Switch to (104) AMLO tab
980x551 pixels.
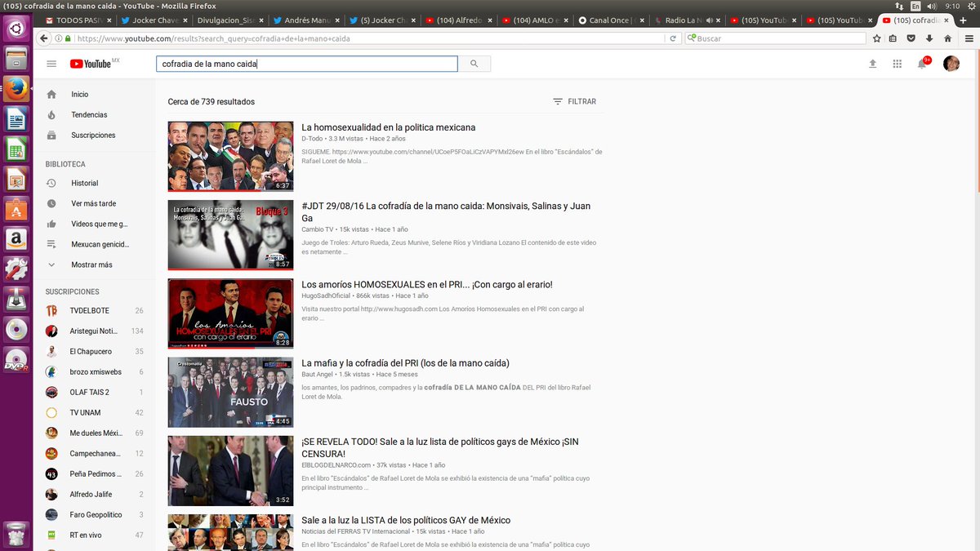pyautogui.click(x=533, y=20)
